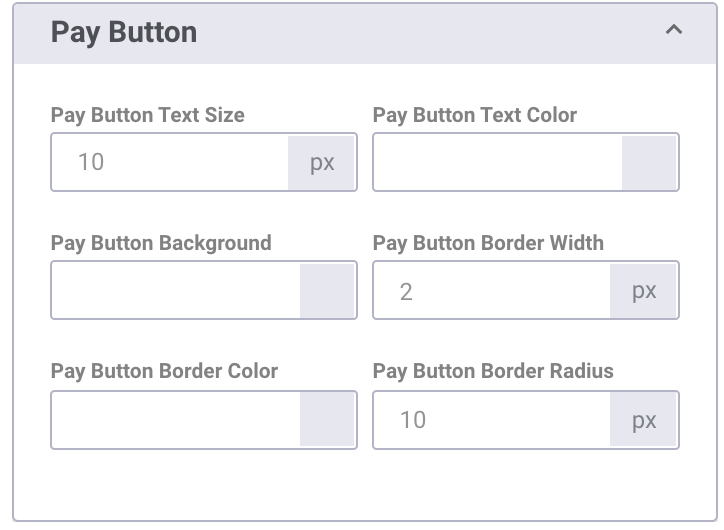Focus the Pay Button Border Color field
Viewport: 724px width, 530px height.
point(176,420)
